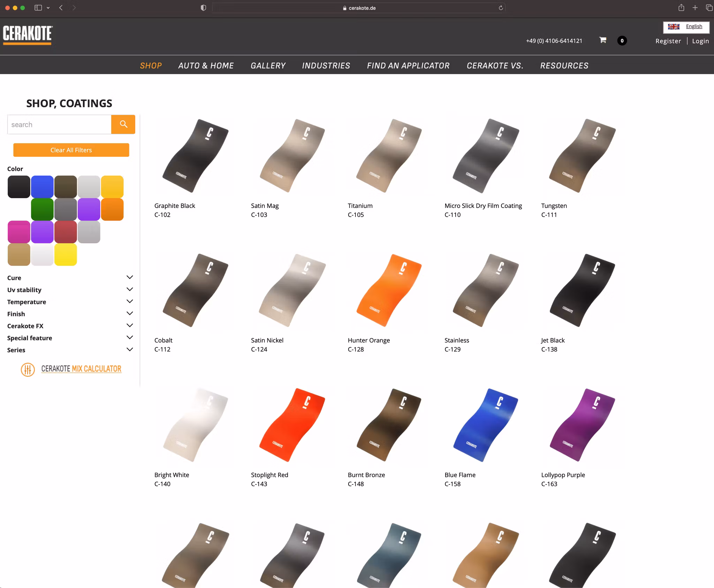Open the Gallery menu item
Image resolution: width=714 pixels, height=588 pixels.
[268, 65]
